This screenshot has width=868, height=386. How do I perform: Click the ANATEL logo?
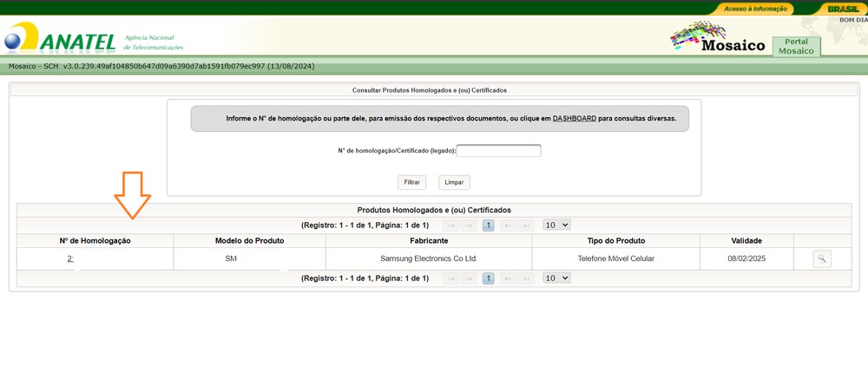pyautogui.click(x=60, y=38)
